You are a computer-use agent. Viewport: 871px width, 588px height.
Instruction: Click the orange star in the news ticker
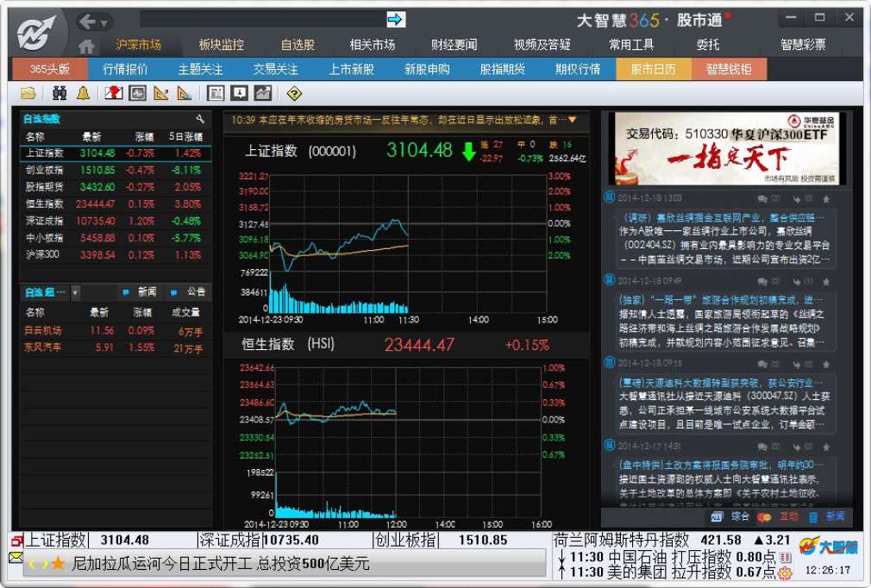58,564
